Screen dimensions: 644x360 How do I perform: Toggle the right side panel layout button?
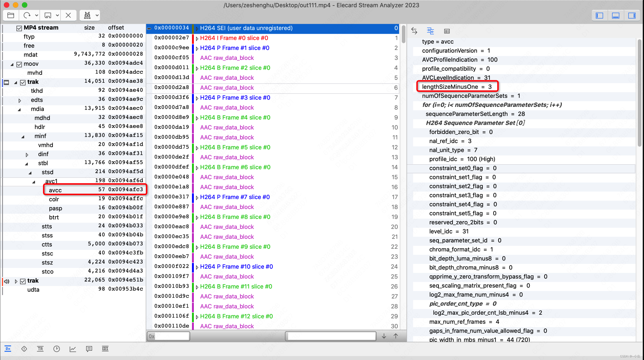coord(632,16)
